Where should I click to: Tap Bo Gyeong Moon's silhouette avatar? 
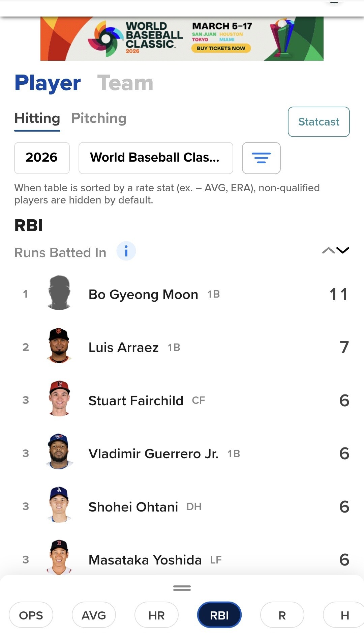pos(59,293)
